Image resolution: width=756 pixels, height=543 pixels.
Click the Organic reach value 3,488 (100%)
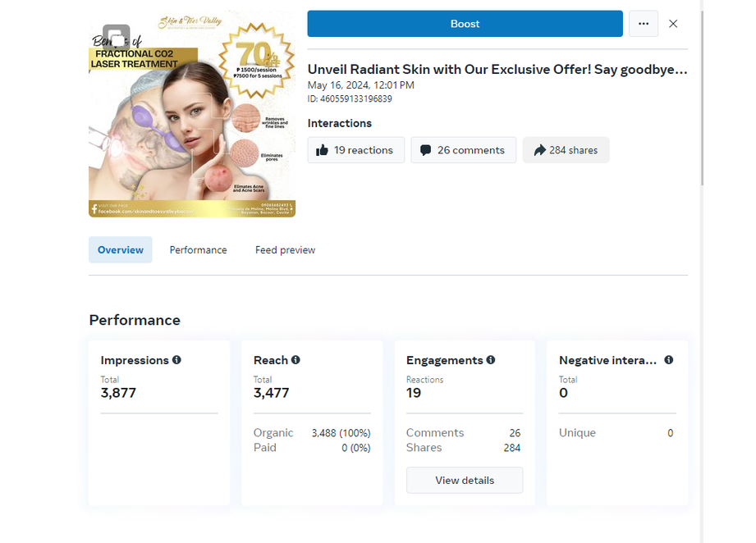341,433
